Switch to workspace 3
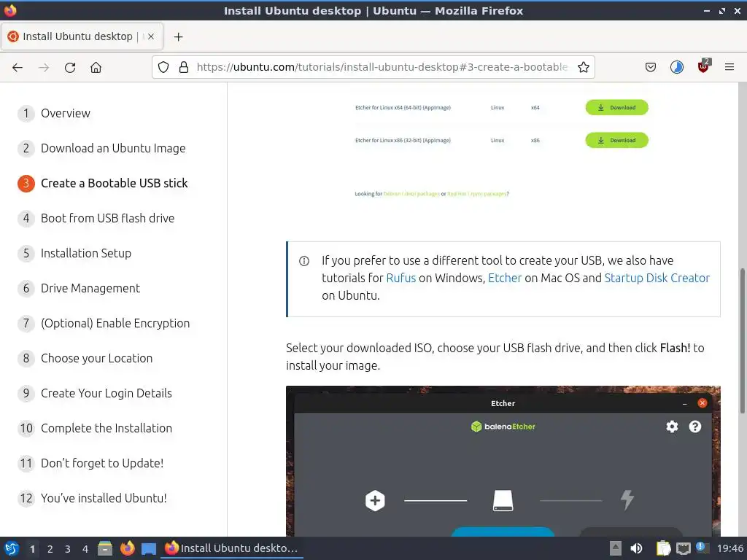 68,549
